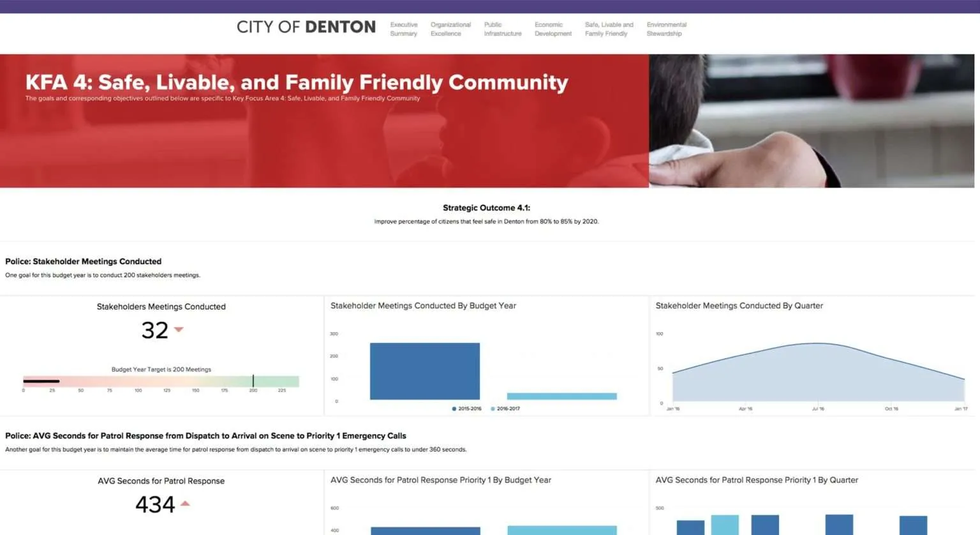
Task: Click the red down arrow beside 32
Action: click(x=179, y=329)
